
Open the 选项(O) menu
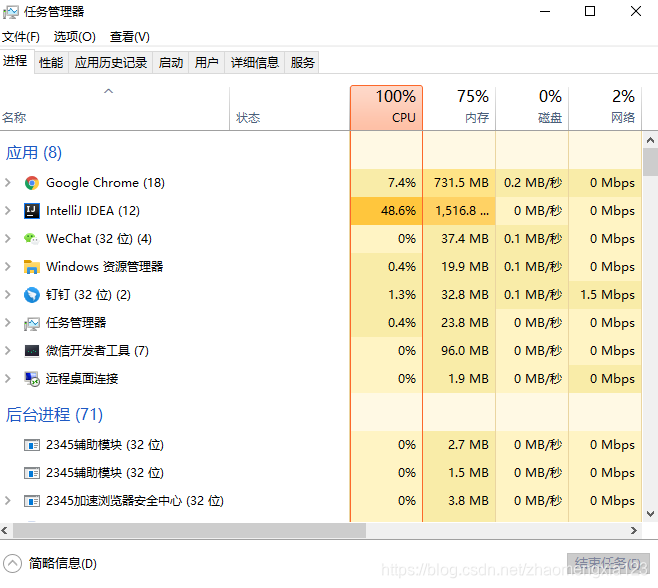75,37
